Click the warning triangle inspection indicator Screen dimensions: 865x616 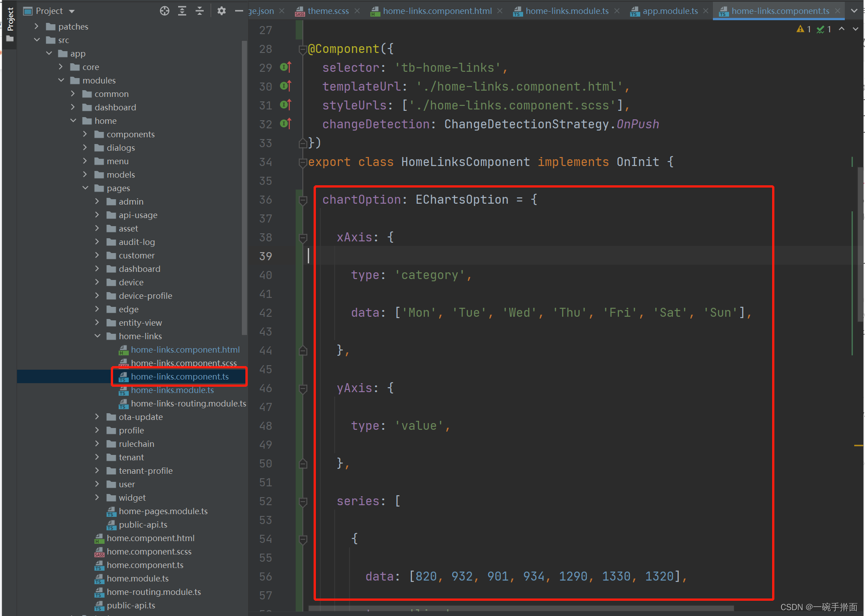click(800, 29)
